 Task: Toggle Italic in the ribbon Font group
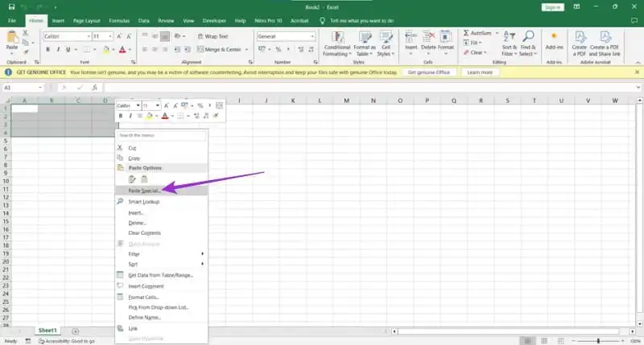(59, 49)
